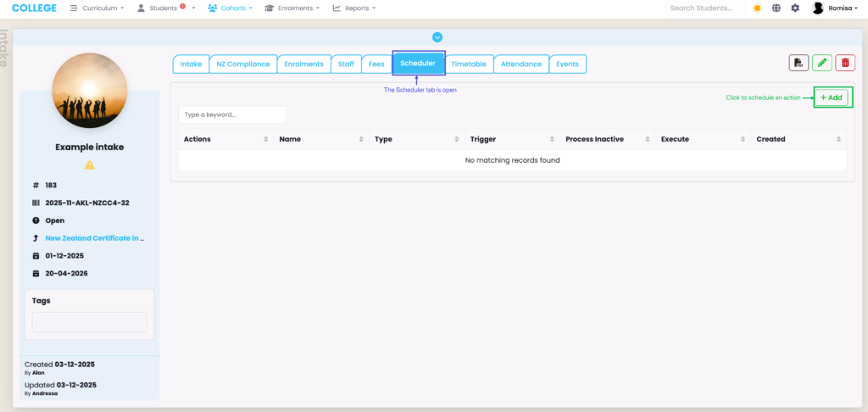868x412 pixels.
Task: Open the Curriculum dropdown menu
Action: pos(97,8)
